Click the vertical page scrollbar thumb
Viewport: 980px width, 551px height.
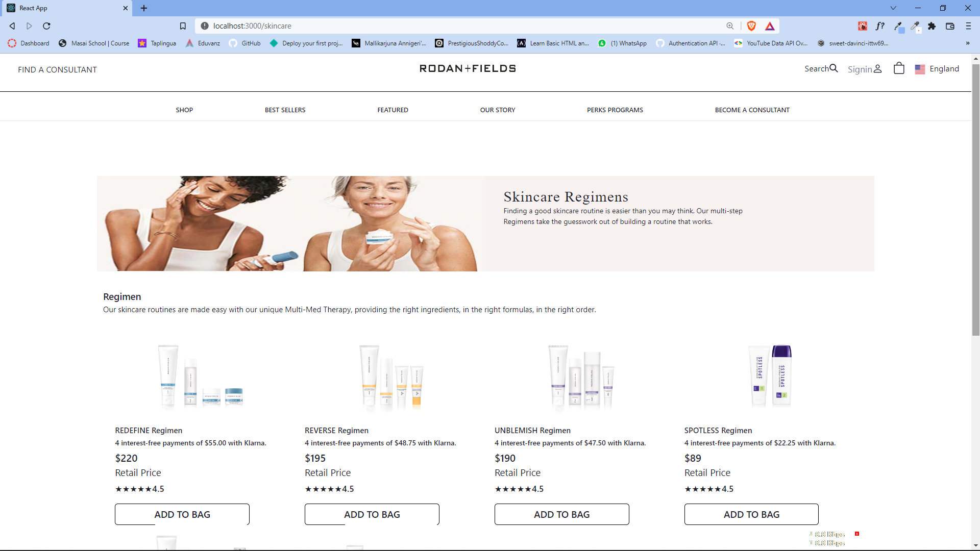tap(975, 199)
